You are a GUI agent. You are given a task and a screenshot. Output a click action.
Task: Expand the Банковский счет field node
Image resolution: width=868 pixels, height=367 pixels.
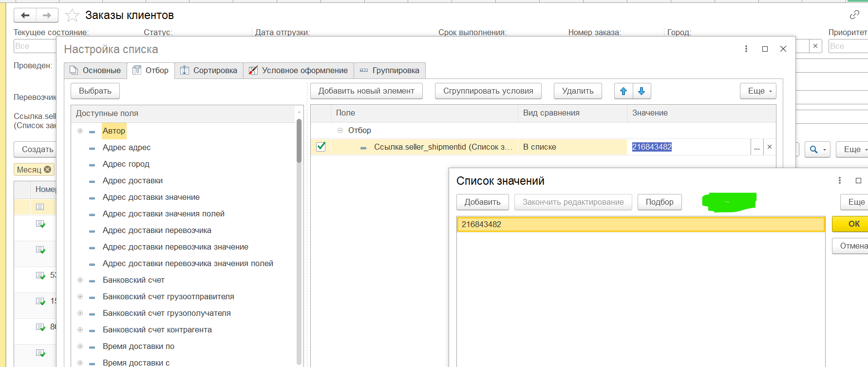tap(80, 280)
